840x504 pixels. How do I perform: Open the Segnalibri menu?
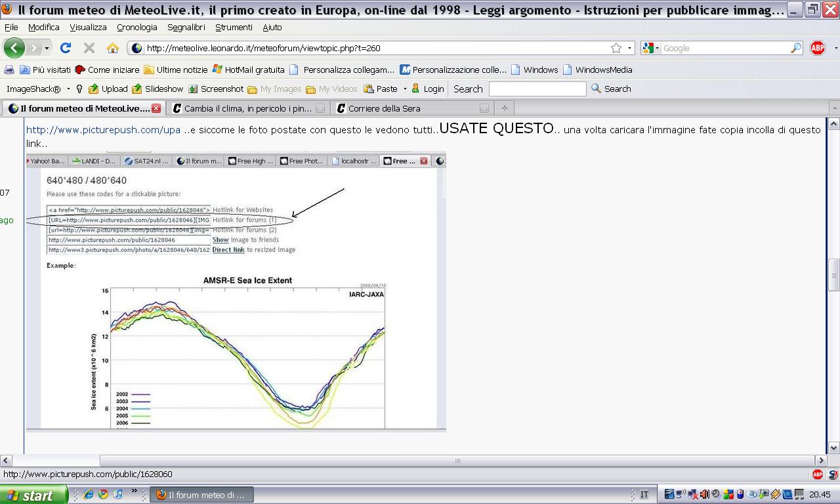click(186, 27)
